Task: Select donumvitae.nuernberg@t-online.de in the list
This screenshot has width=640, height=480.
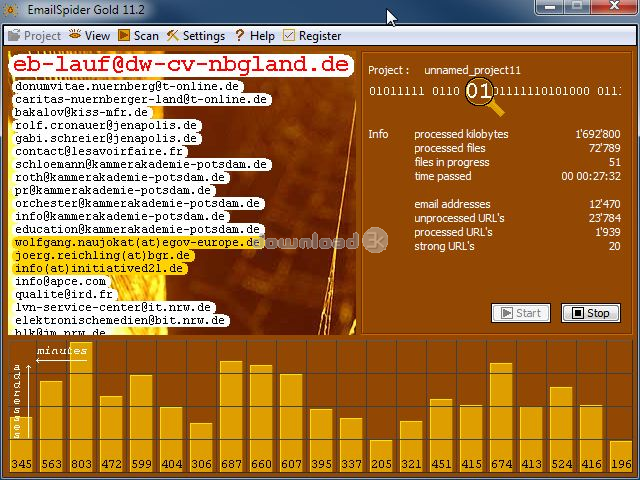Action: pyautogui.click(x=127, y=87)
